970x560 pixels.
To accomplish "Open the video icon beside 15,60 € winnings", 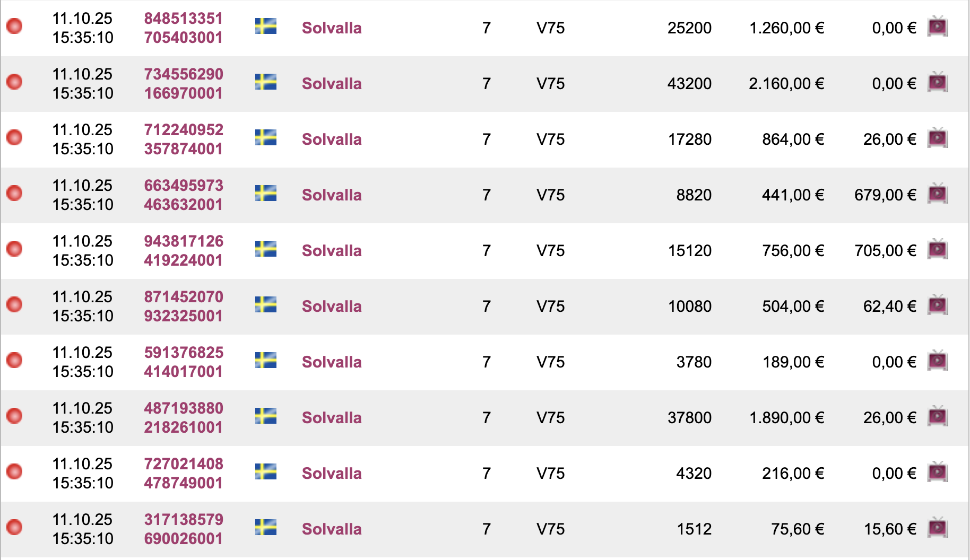I will tap(938, 528).
